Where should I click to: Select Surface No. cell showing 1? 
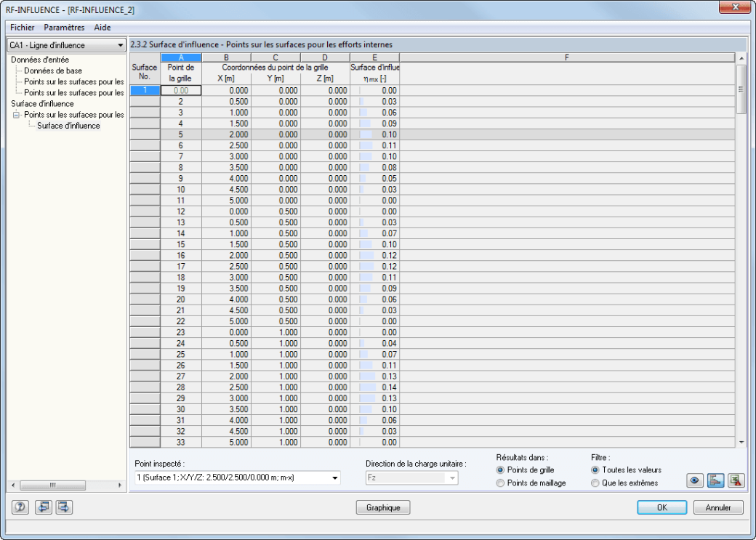click(145, 90)
